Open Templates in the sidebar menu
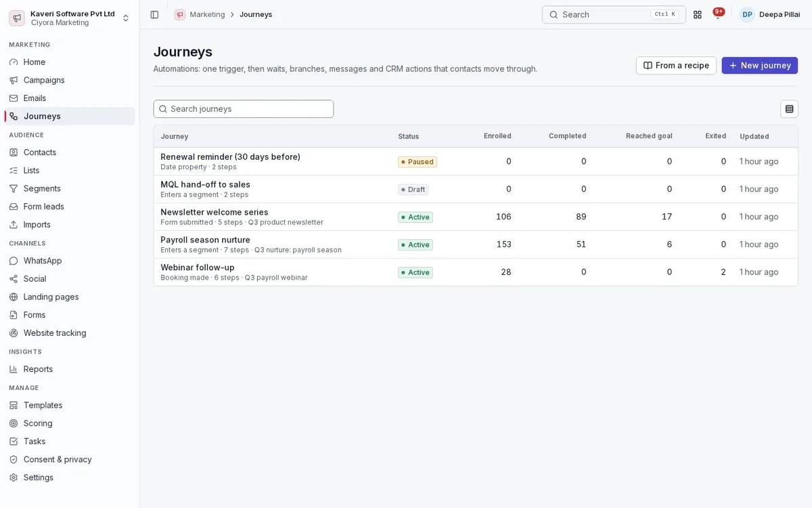 [70, 405]
